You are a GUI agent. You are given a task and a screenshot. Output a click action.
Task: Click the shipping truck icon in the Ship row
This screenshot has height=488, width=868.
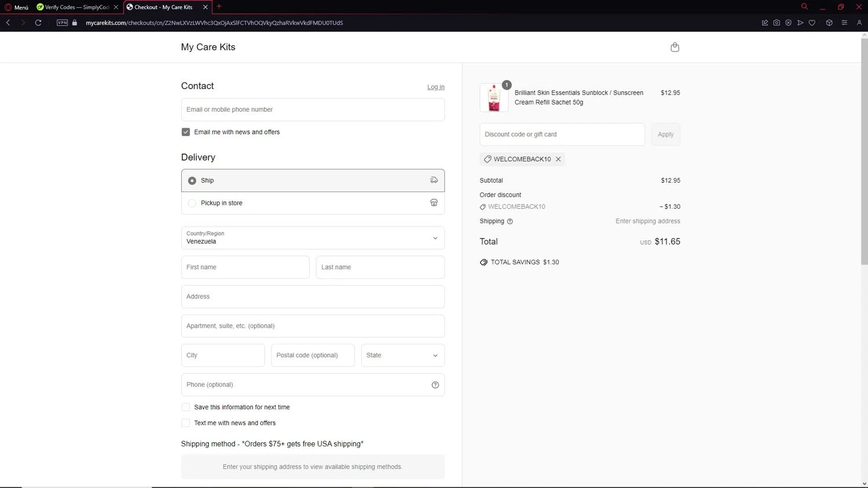434,180
